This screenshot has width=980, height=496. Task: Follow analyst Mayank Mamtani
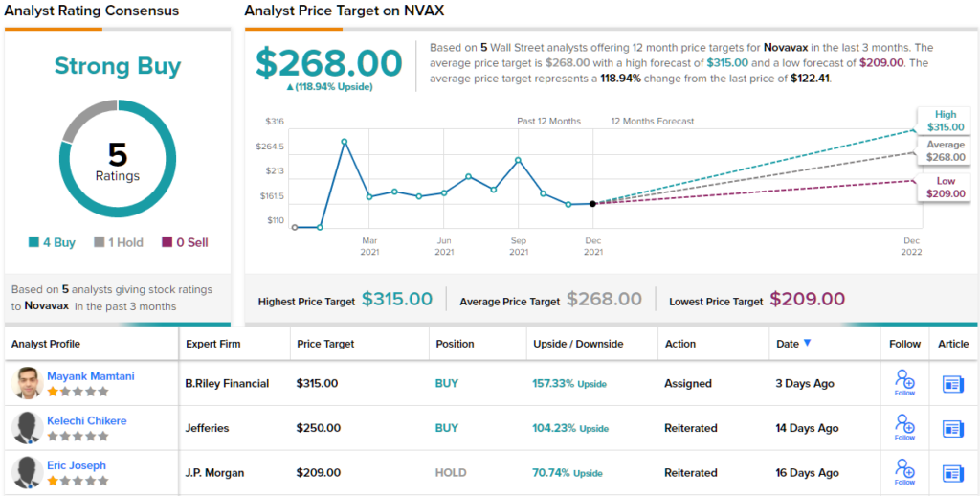click(x=904, y=383)
